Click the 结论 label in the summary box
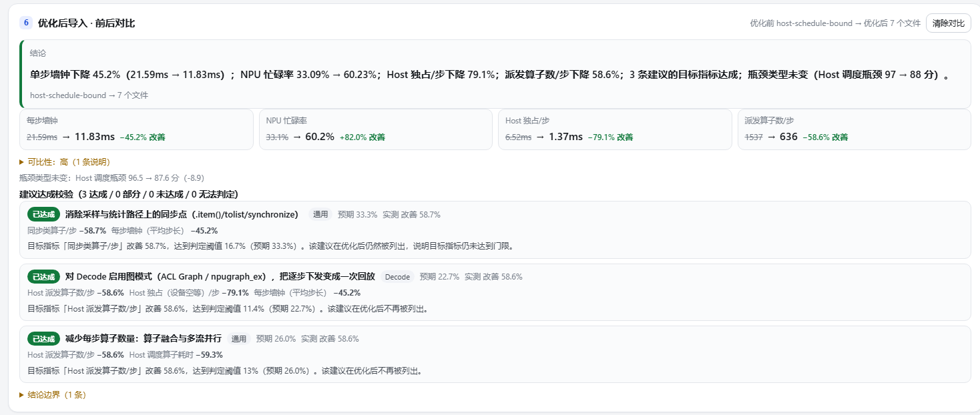 (38, 53)
